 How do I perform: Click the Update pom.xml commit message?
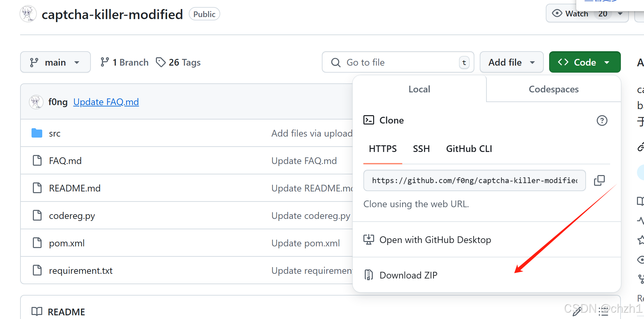305,243
